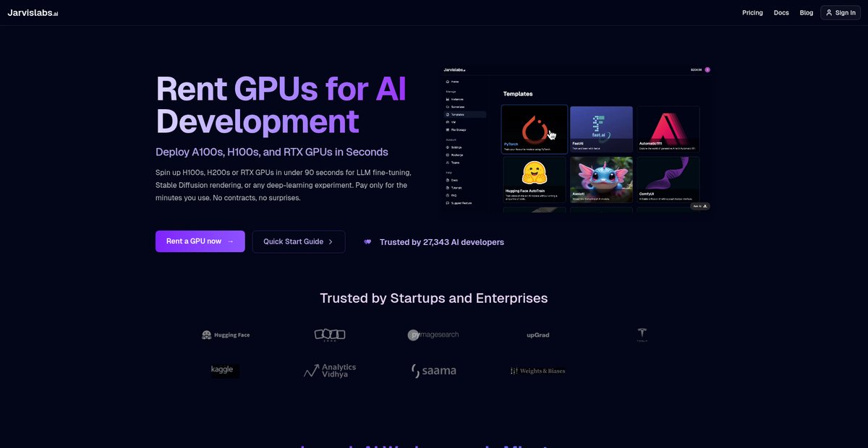Click the Zoho logo
Screen dimensions: 868x448
330,335
